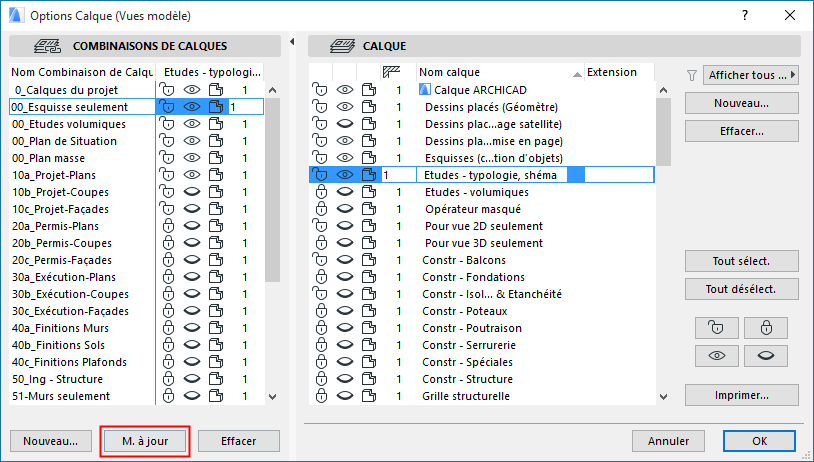Toggle visibility eye of Etudes - volumiques layer
This screenshot has width=814, height=462.
pos(345,192)
